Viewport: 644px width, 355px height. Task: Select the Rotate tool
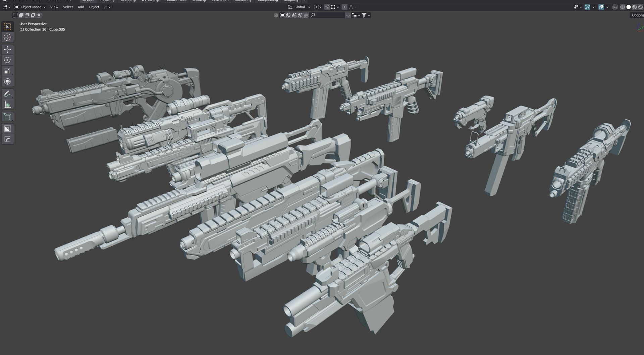(x=7, y=60)
